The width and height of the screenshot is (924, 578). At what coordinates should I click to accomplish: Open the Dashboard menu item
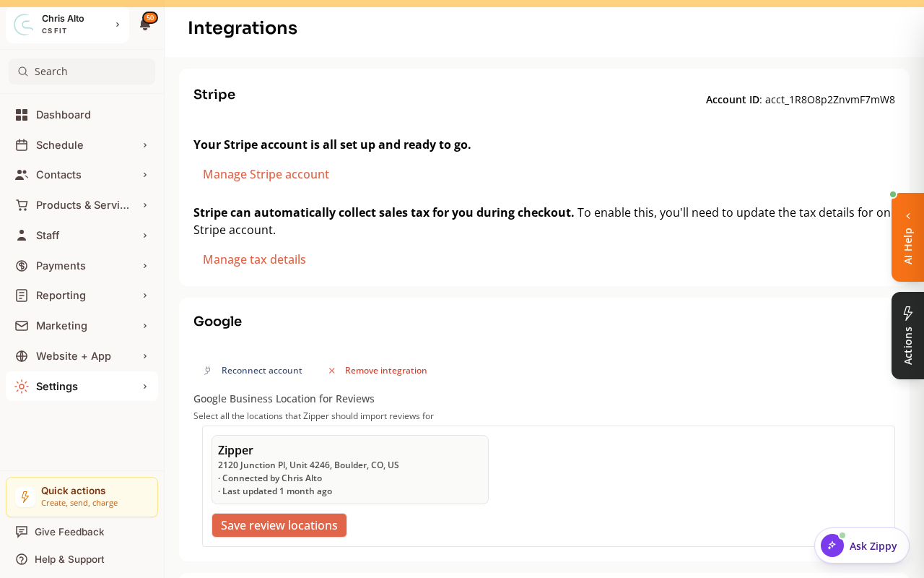pos(82,115)
